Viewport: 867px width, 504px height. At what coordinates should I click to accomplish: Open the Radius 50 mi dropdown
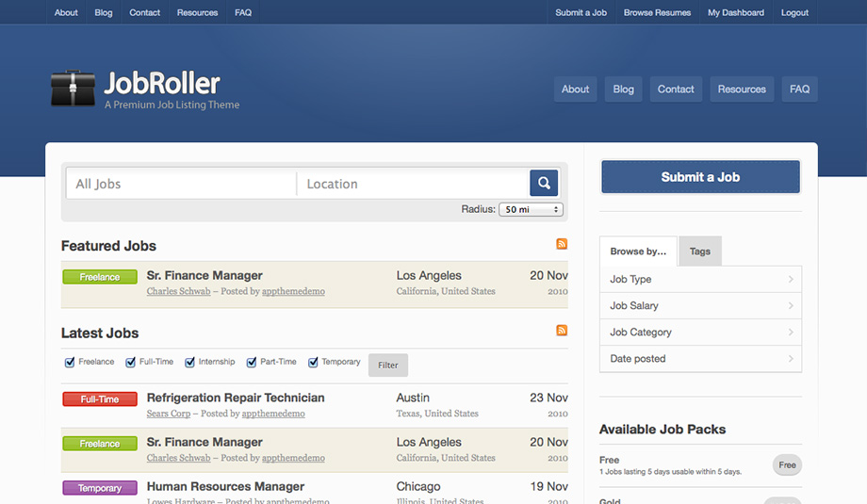[x=531, y=209]
